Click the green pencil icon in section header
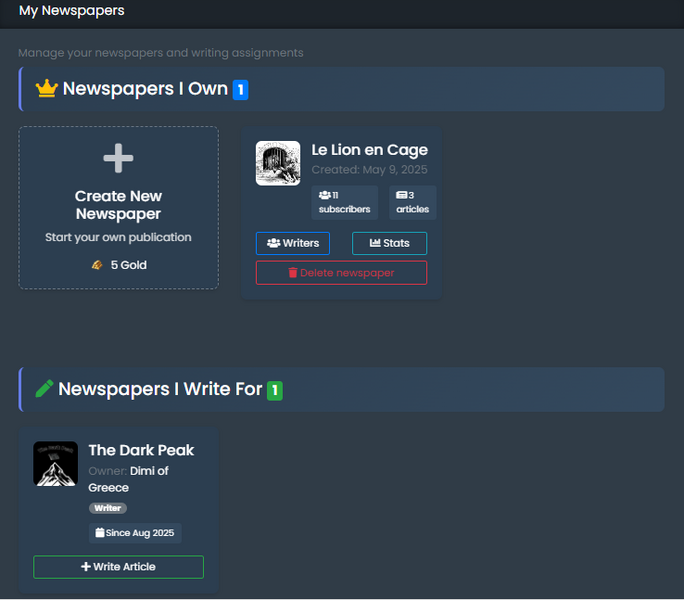Screen dimensions: 684x600 click(44, 388)
